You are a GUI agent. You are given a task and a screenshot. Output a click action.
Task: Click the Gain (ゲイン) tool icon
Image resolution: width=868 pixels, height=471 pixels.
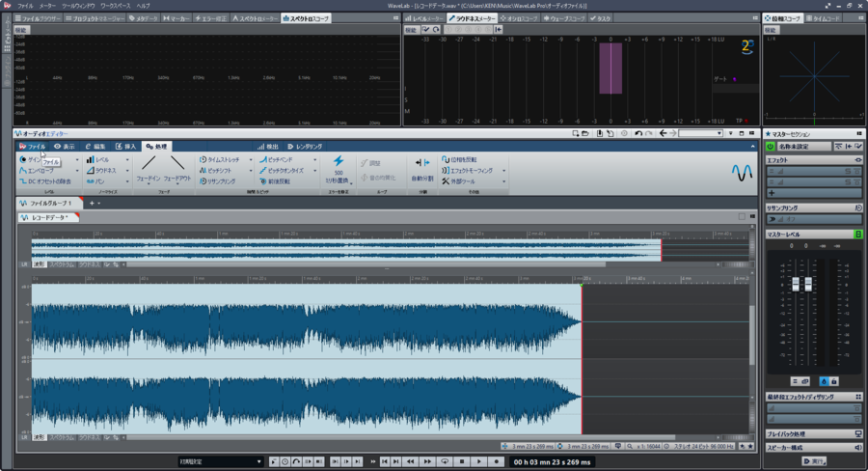click(x=23, y=159)
